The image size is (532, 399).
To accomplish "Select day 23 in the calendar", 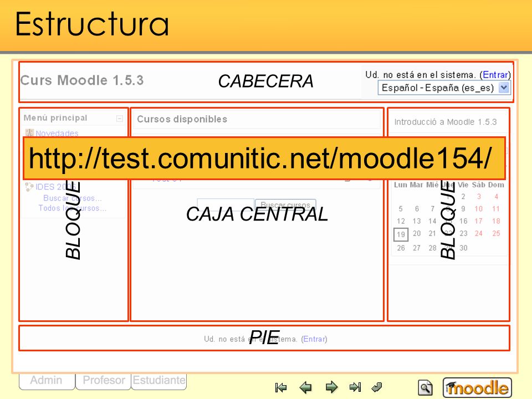I will (x=463, y=233).
